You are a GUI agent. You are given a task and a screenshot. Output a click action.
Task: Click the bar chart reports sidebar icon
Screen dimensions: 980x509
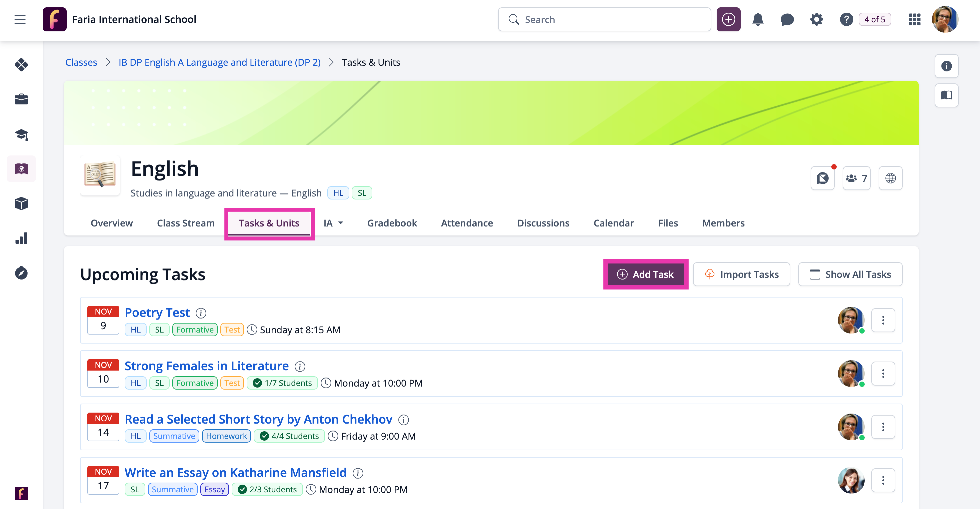(x=21, y=238)
